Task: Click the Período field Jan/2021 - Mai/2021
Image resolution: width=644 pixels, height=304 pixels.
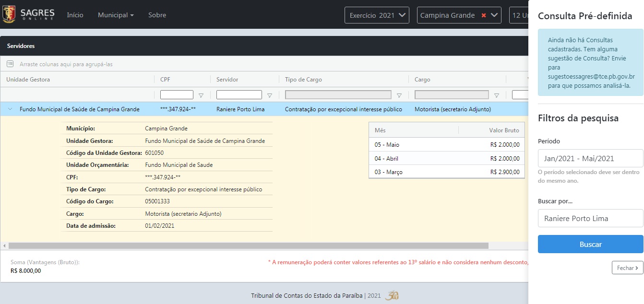Action: 590,158
